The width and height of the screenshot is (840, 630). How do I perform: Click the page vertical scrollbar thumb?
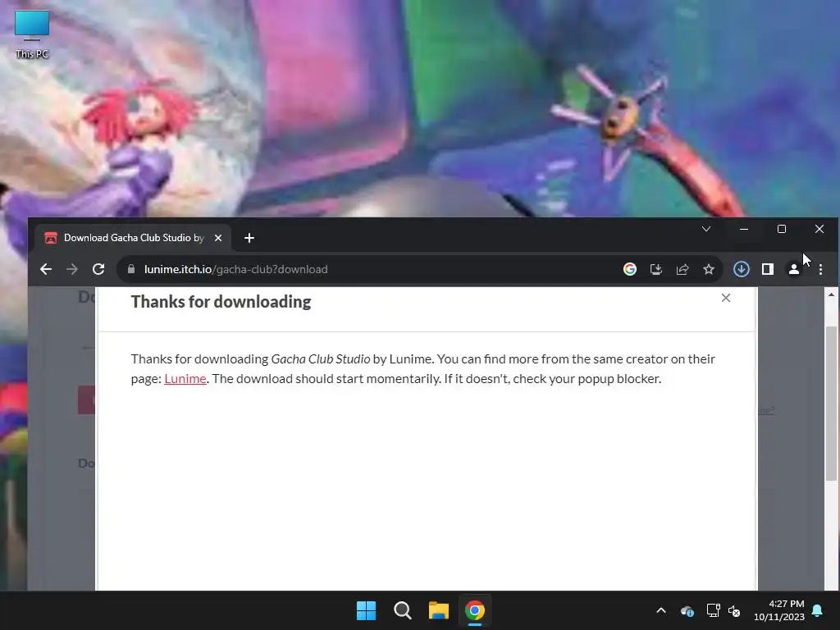(831, 403)
